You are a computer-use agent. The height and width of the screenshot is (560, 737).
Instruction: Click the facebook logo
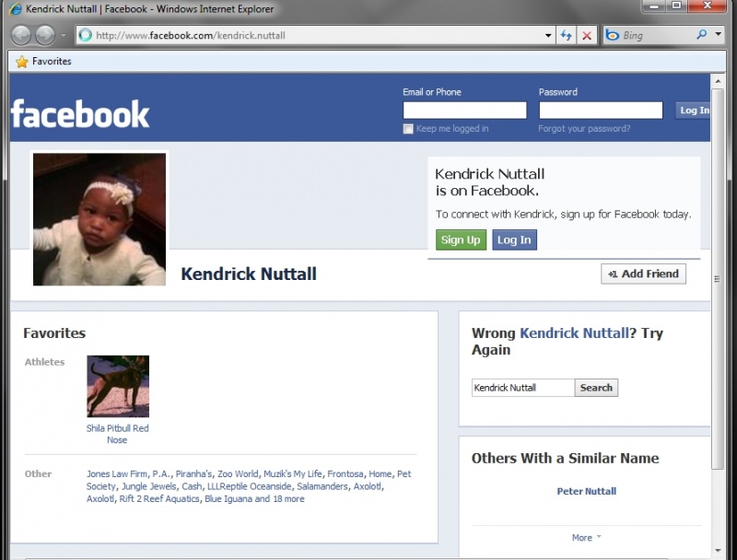coord(80,114)
